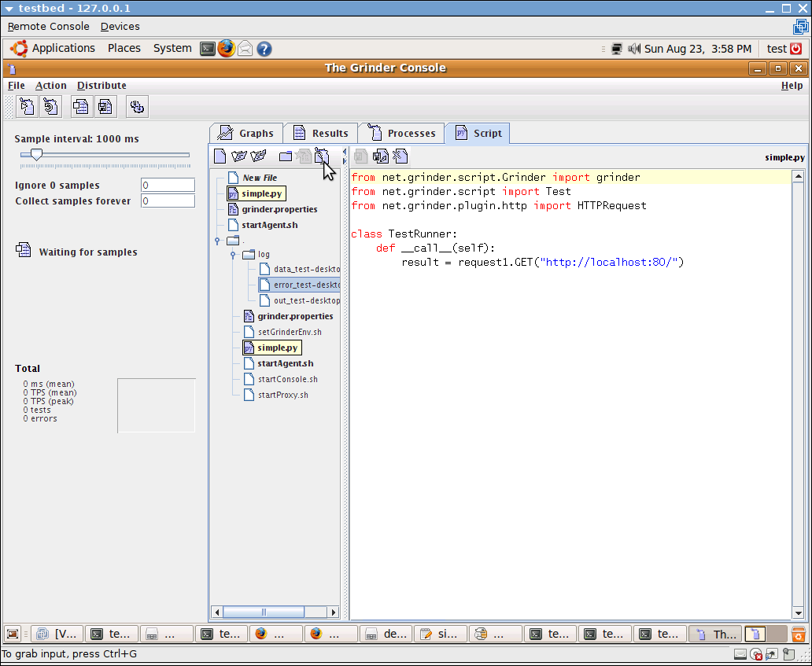Click the start collecting statistics toolbar icon

point(81,107)
